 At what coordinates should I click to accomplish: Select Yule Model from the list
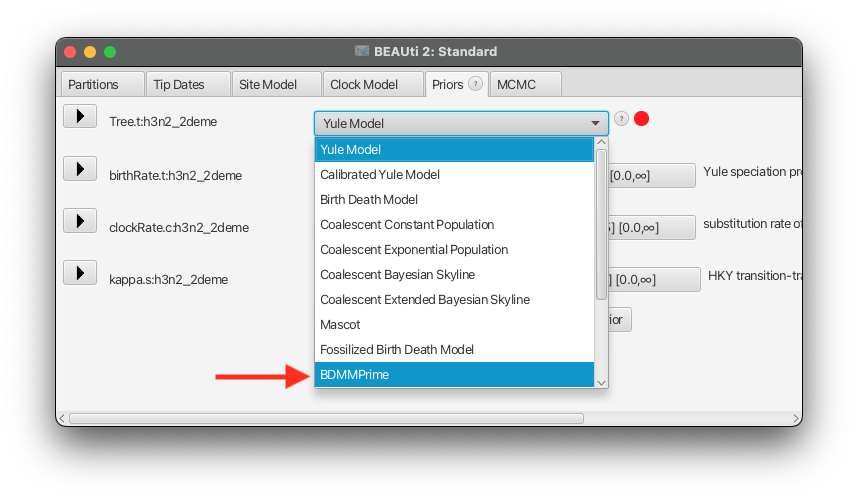454,149
